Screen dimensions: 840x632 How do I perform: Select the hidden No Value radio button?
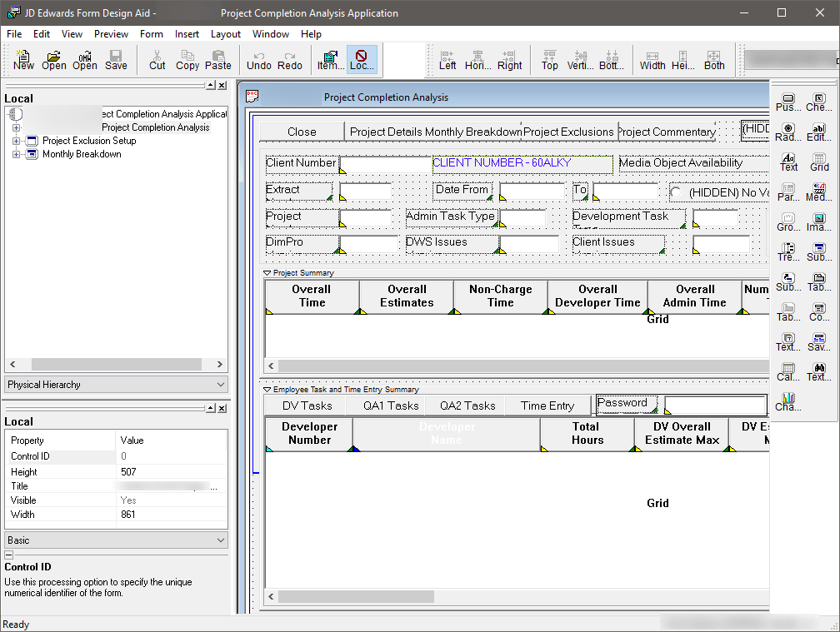676,192
